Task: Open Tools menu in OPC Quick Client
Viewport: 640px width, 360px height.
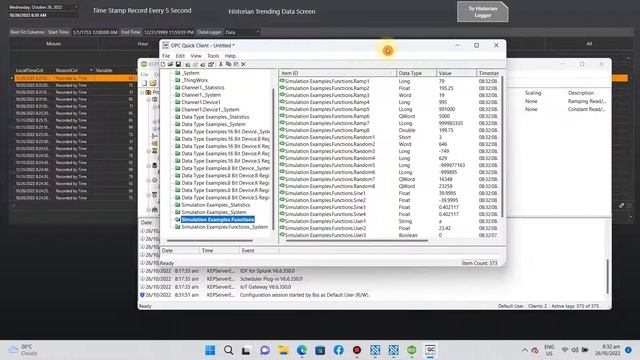Action: pyautogui.click(x=213, y=56)
